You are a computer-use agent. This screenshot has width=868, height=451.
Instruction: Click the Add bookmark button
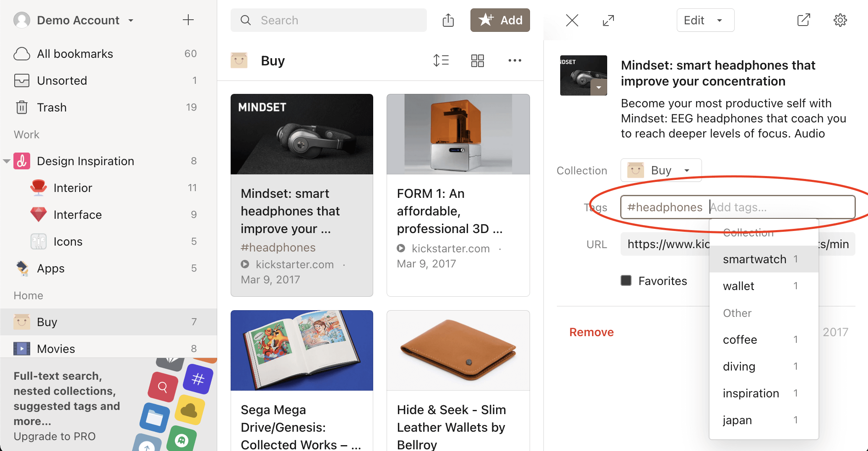click(500, 20)
